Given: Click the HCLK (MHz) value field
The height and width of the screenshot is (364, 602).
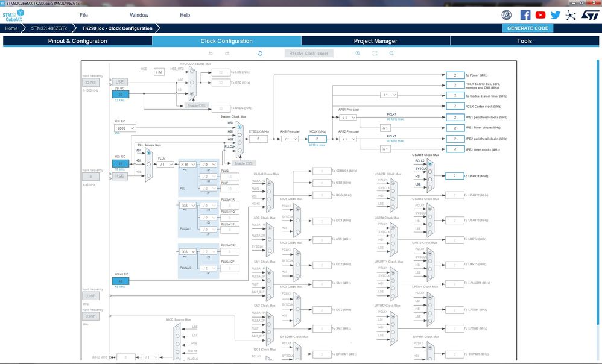Looking at the screenshot, I should (317, 139).
